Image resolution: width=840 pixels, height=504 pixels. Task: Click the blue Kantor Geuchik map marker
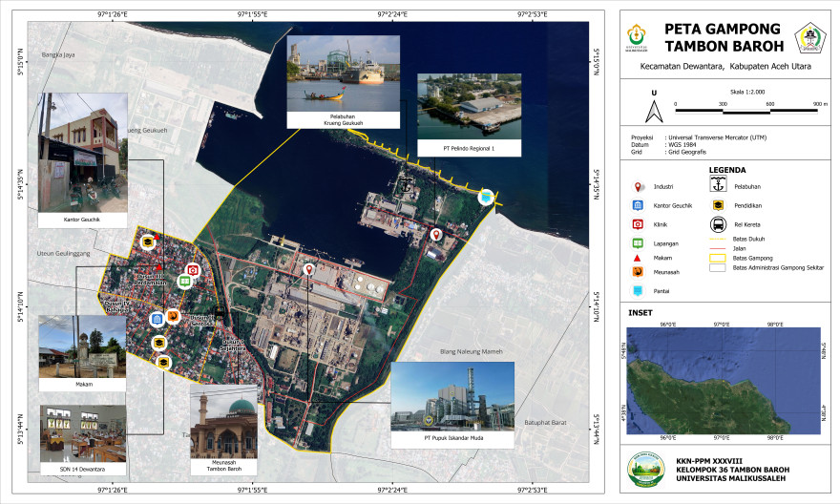157,318
